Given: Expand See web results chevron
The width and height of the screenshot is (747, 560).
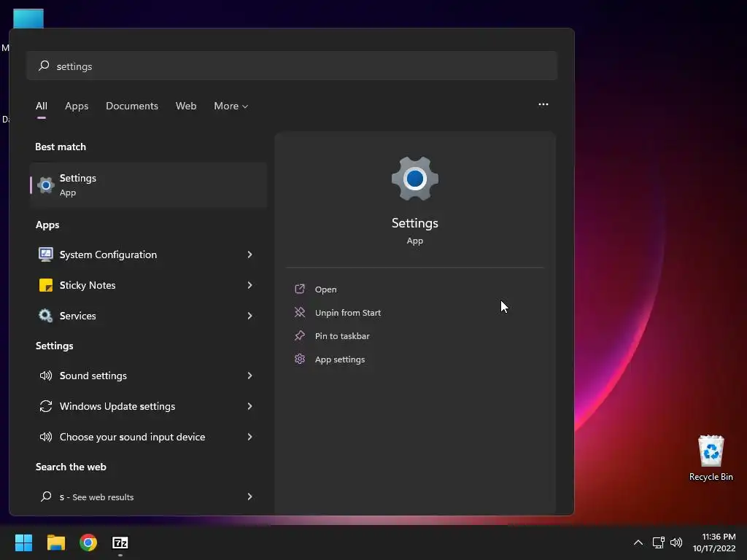Looking at the screenshot, I should (x=249, y=497).
